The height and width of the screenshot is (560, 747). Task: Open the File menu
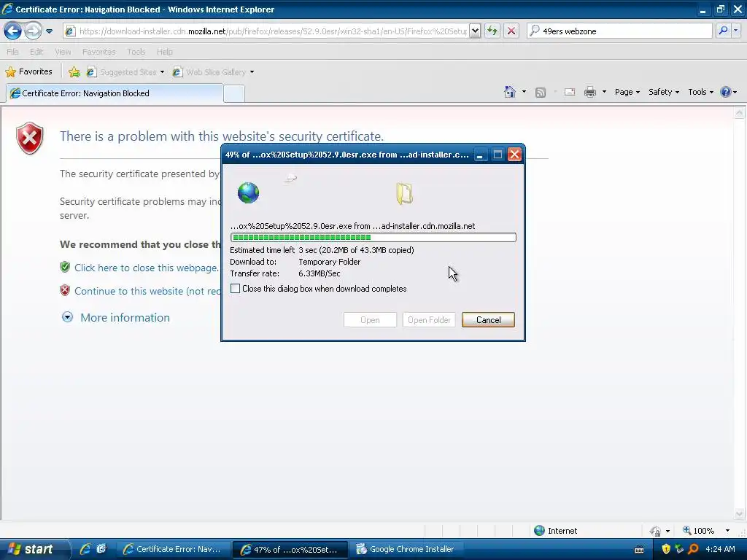pos(13,52)
